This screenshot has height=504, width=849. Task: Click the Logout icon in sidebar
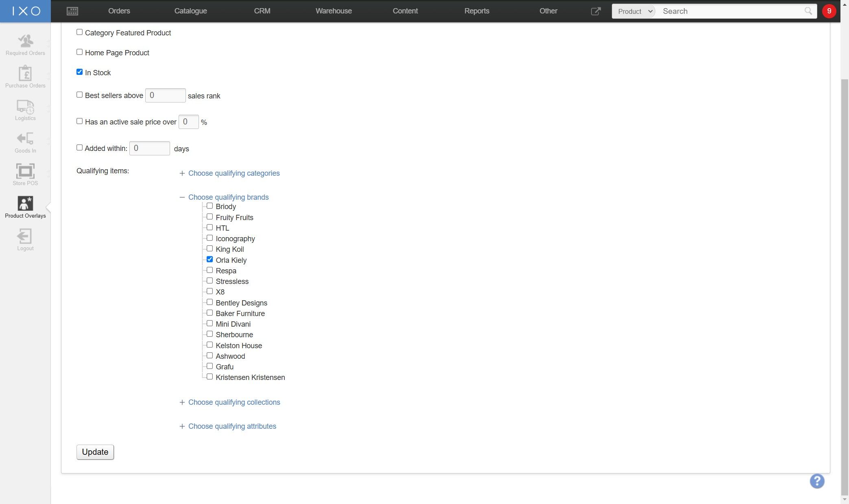click(x=25, y=237)
